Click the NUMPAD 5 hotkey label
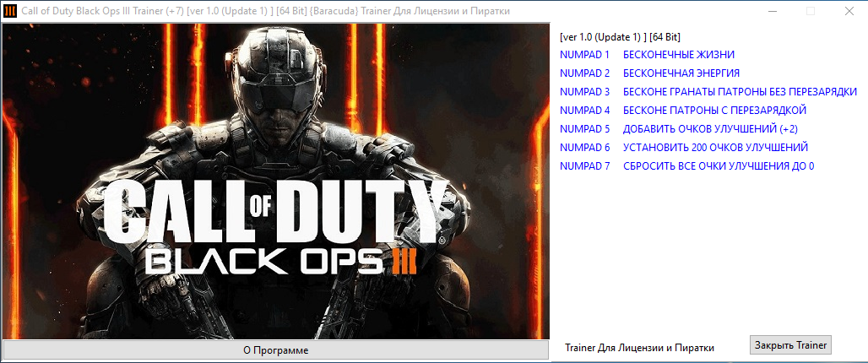Viewport: 868px width, 363px height. pyautogui.click(x=584, y=129)
